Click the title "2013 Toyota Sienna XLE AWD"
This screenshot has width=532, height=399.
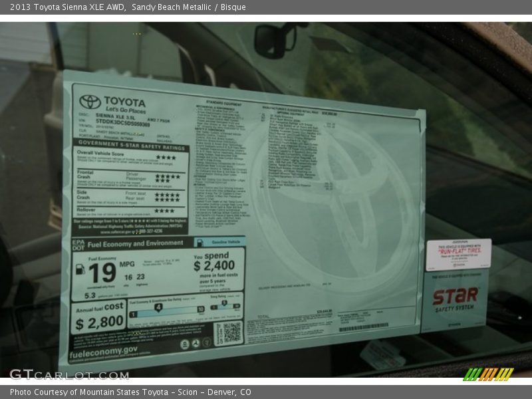click(x=67, y=7)
